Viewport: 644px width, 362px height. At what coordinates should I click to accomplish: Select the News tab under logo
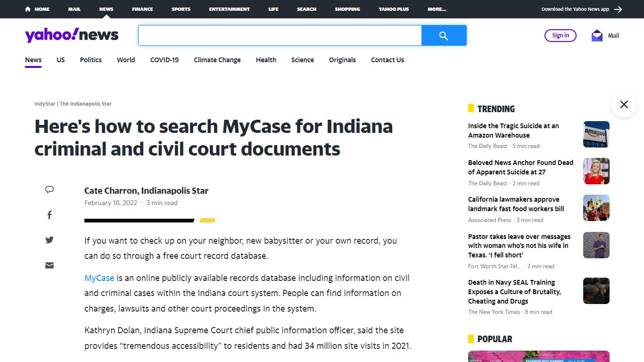[33, 60]
